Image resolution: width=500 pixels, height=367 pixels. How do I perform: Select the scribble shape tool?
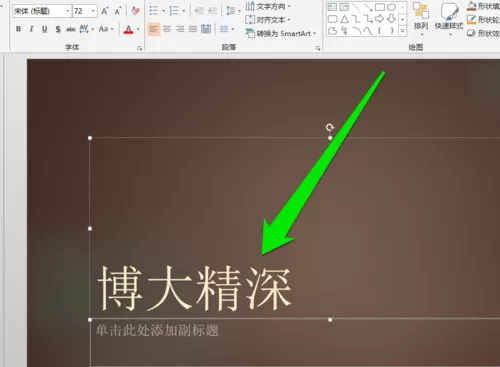[x=344, y=31]
